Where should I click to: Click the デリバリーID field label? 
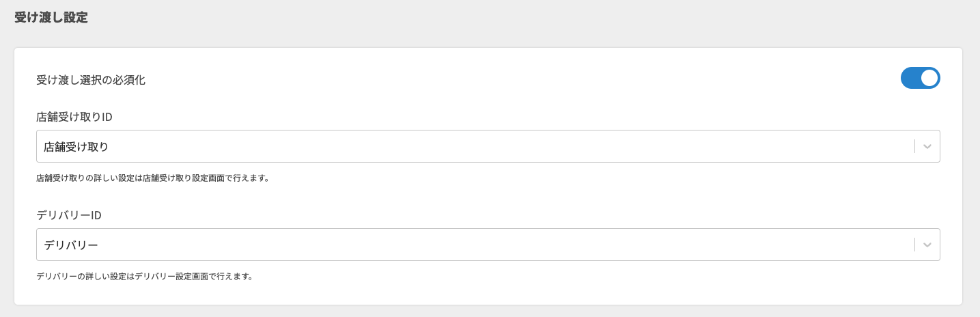(x=69, y=215)
